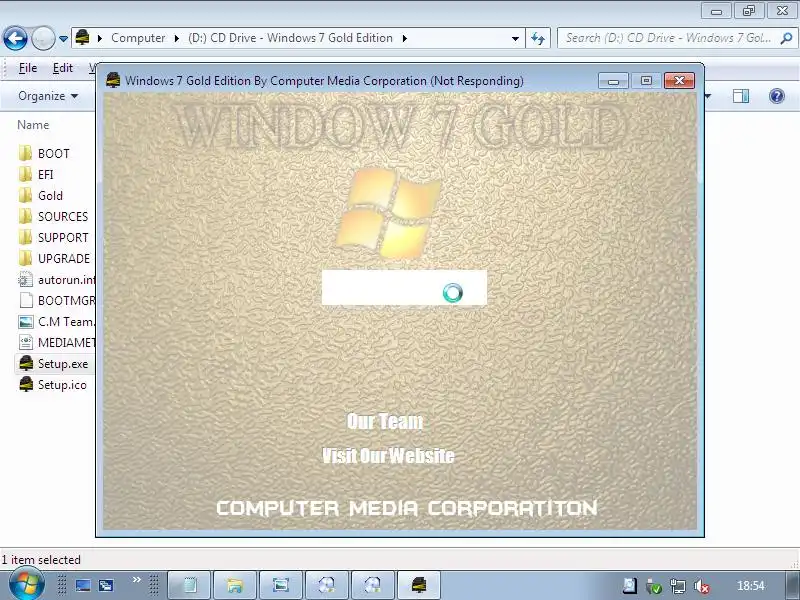Click the Show desktop strip at taskbar end
The image size is (800, 600).
click(x=792, y=585)
